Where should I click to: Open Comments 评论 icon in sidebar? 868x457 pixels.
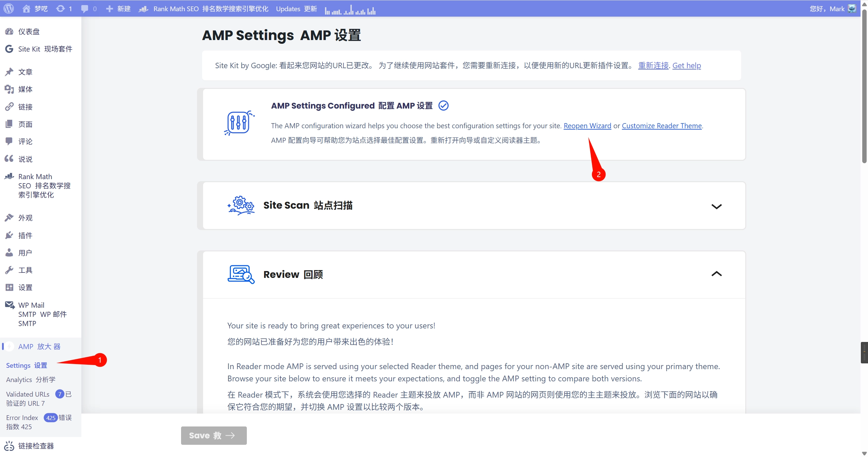tap(9, 141)
